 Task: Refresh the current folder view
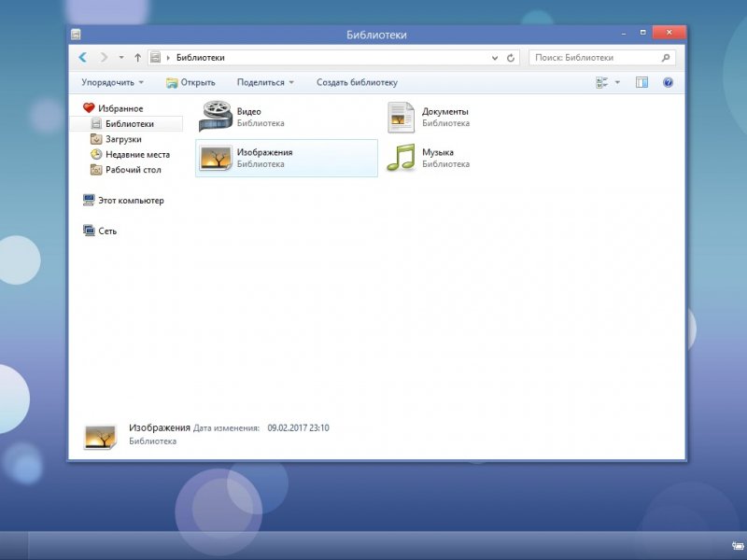pyautogui.click(x=511, y=58)
